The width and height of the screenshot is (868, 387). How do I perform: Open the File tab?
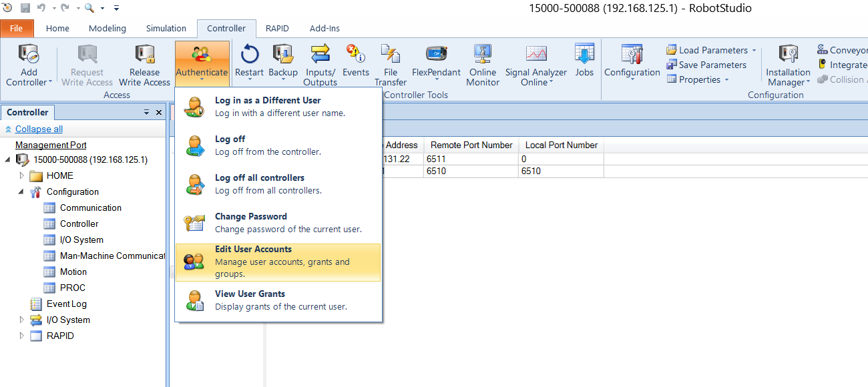17,29
